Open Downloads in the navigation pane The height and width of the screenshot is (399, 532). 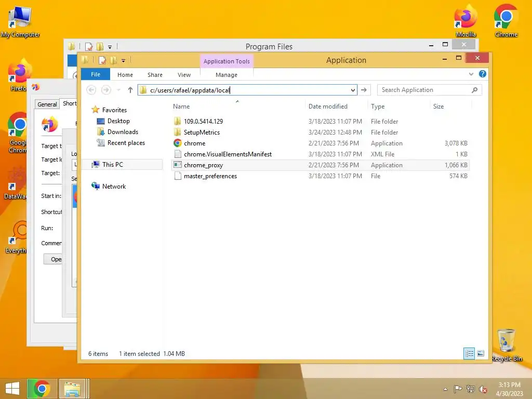tap(123, 131)
